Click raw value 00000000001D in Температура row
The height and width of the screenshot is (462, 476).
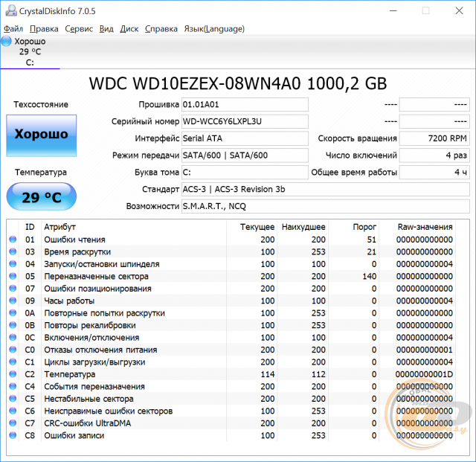coord(424,374)
